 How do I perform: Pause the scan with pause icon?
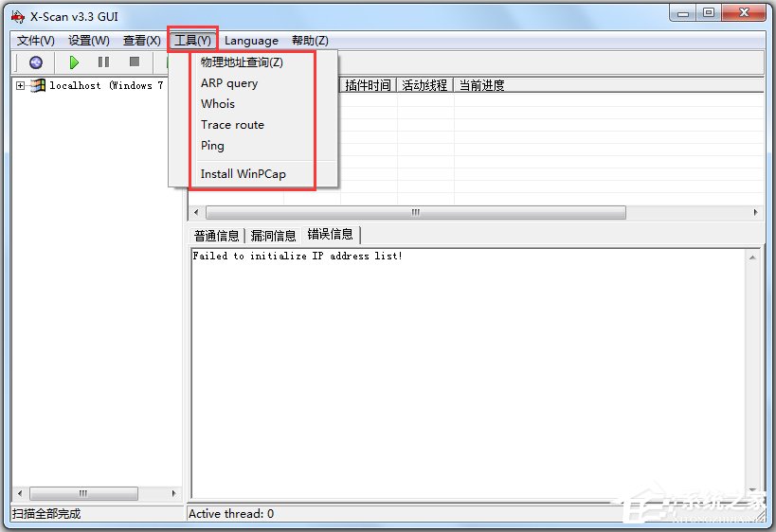pyautogui.click(x=103, y=62)
